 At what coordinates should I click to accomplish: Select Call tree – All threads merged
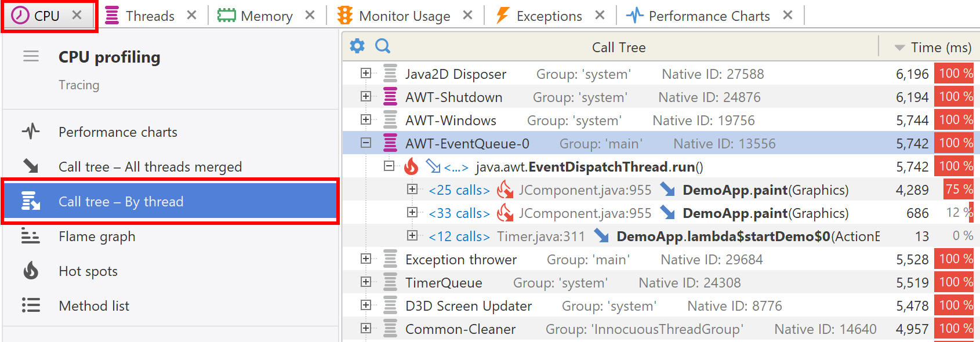(170, 167)
